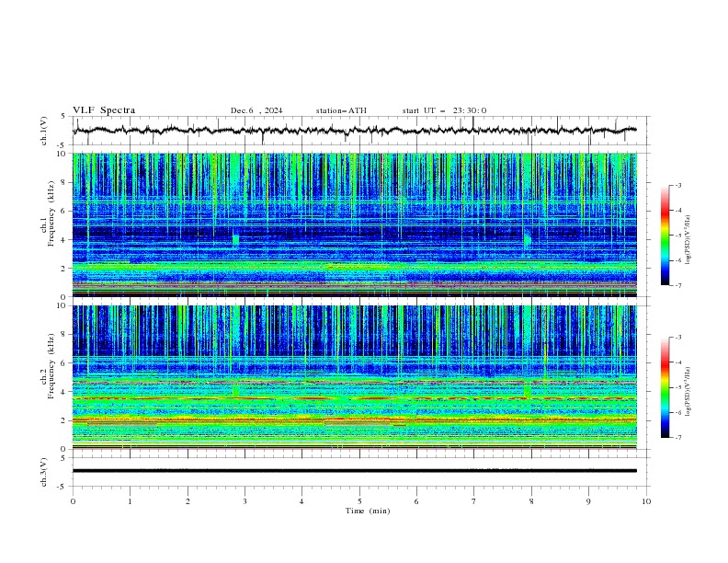The height and width of the screenshot is (563, 728).
Task: Click the ch.3(V) axis label
Action: [44, 472]
